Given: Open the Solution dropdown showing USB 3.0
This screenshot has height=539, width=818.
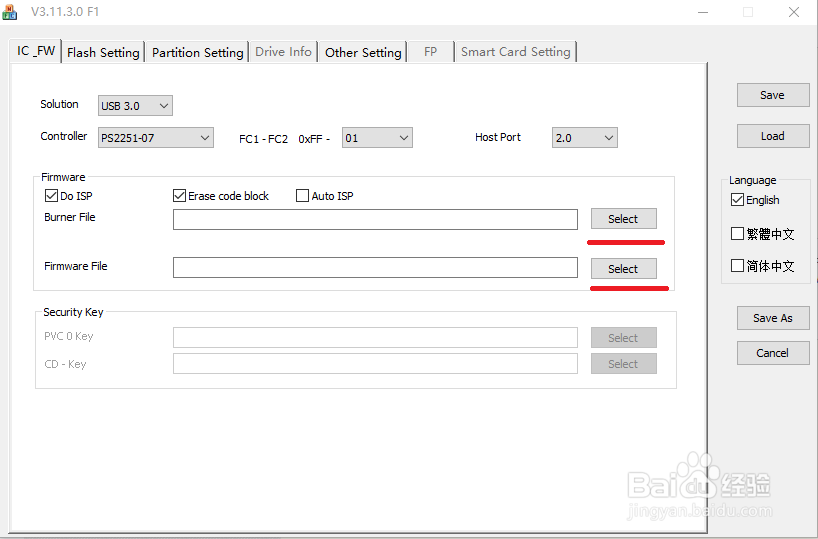Looking at the screenshot, I should coord(135,106).
